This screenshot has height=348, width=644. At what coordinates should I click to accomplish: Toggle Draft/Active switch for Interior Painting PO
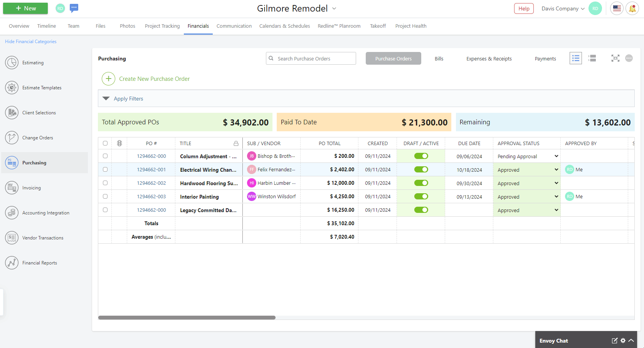point(421,196)
